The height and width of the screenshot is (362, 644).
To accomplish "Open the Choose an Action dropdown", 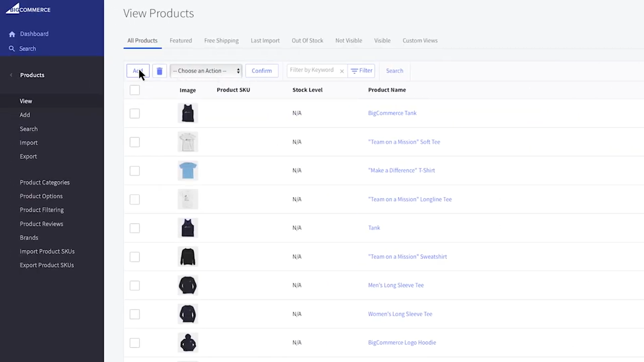I will coord(205,70).
